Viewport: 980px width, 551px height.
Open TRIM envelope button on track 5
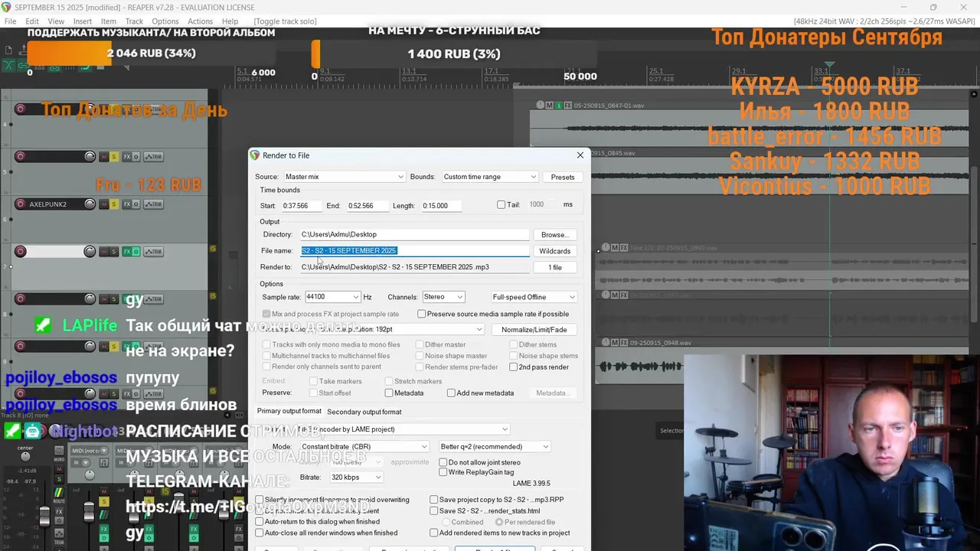153,157
